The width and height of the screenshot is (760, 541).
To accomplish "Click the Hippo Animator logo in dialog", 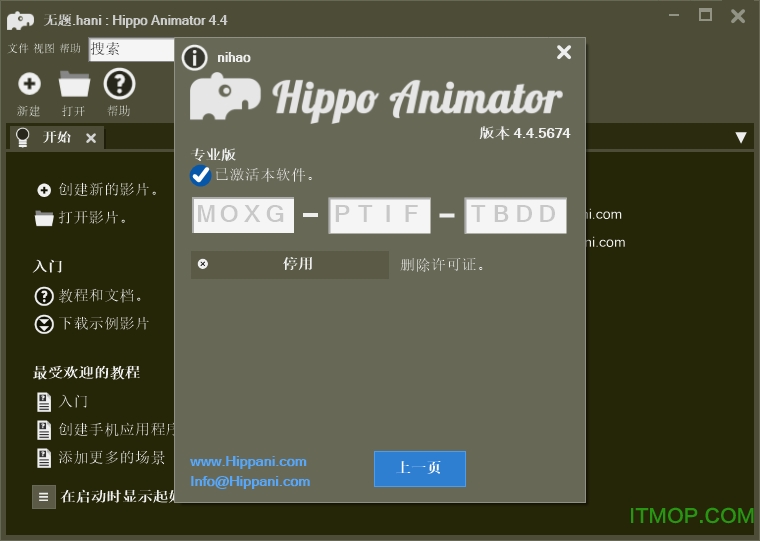I will (376, 98).
